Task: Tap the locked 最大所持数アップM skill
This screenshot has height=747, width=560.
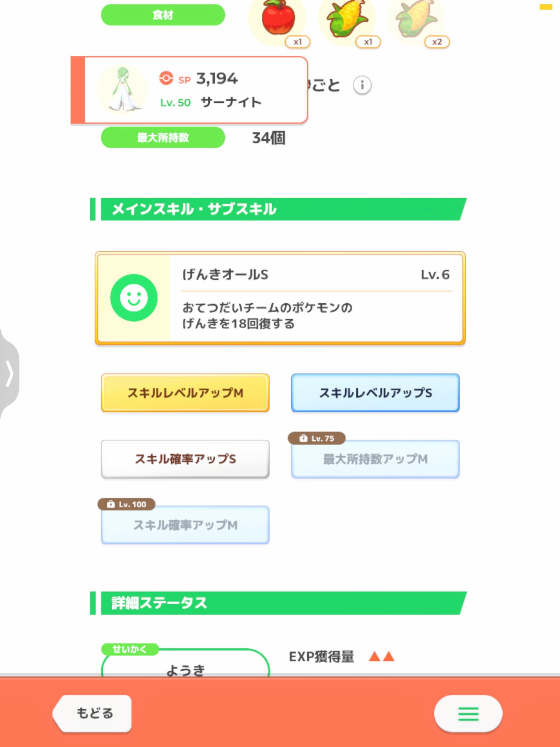Action: (x=375, y=459)
